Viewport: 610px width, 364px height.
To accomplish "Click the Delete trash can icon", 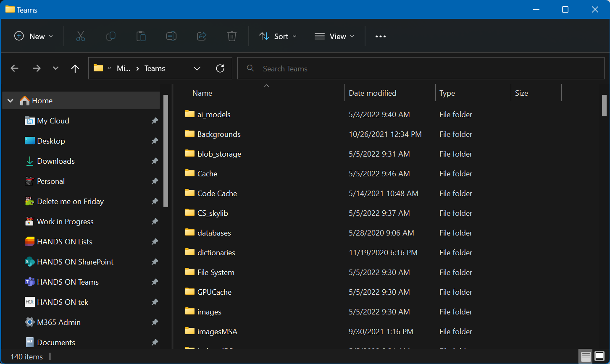I will (232, 37).
